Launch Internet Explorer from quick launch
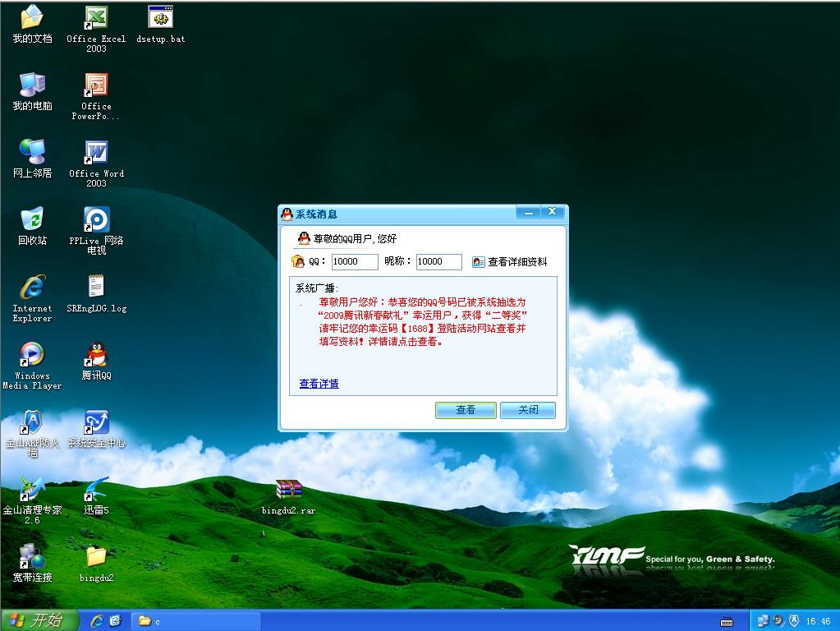This screenshot has width=840, height=631. click(x=97, y=621)
